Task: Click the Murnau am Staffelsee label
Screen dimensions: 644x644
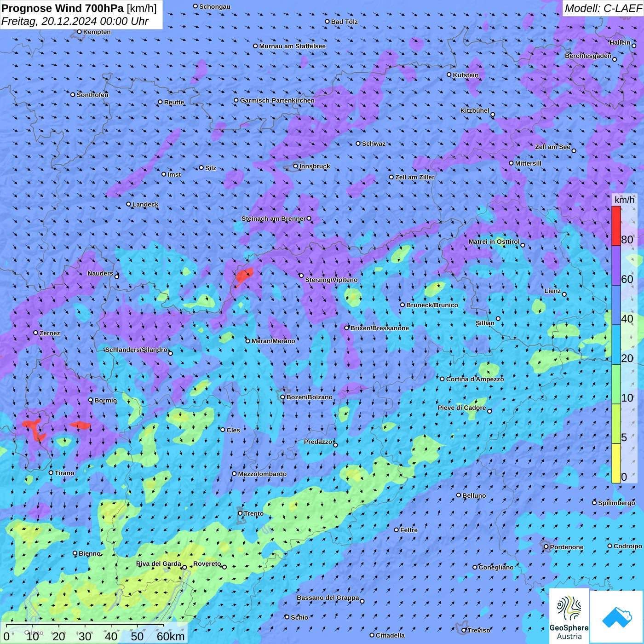Action: click(292, 46)
